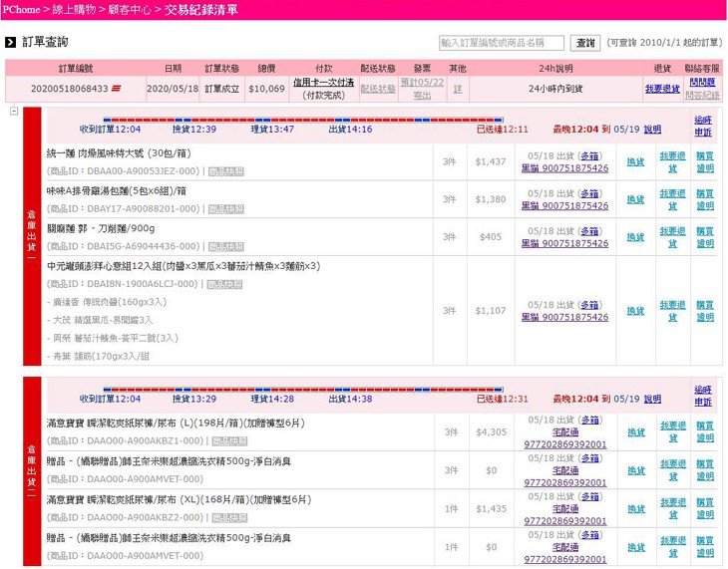Open the 預計05/22寄出 invoice link
The height and width of the screenshot is (569, 728).
[x=422, y=89]
